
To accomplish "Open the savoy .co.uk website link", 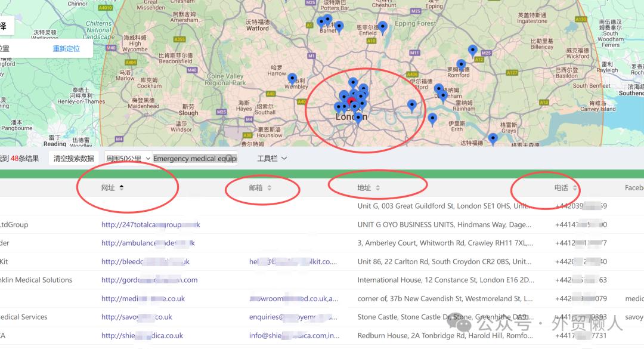I will [x=137, y=317].
